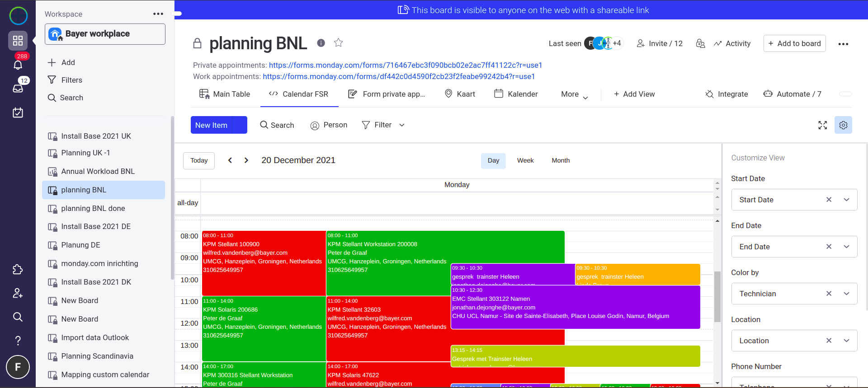Open Integrate options
This screenshot has height=388, width=868.
[x=726, y=94]
